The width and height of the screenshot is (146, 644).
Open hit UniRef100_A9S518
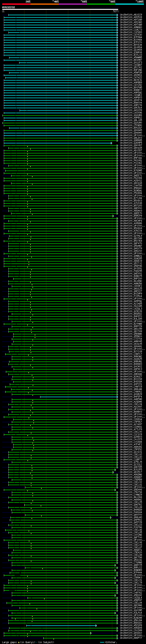coord(131,17)
